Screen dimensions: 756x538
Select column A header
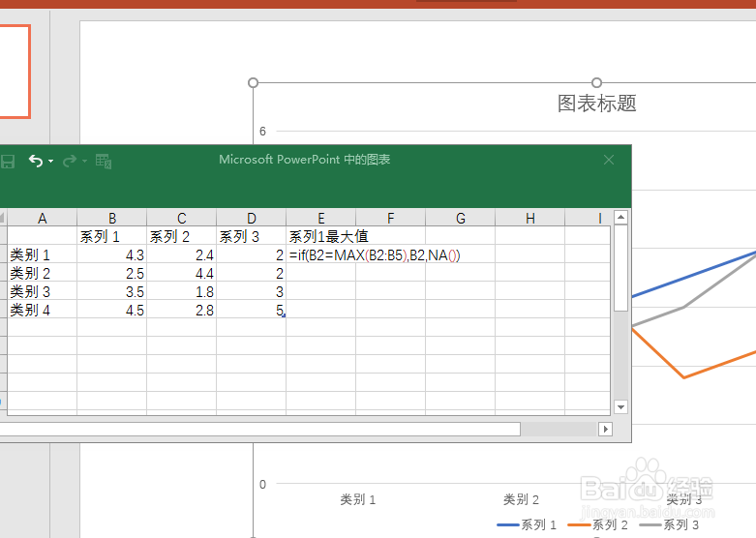pos(42,219)
